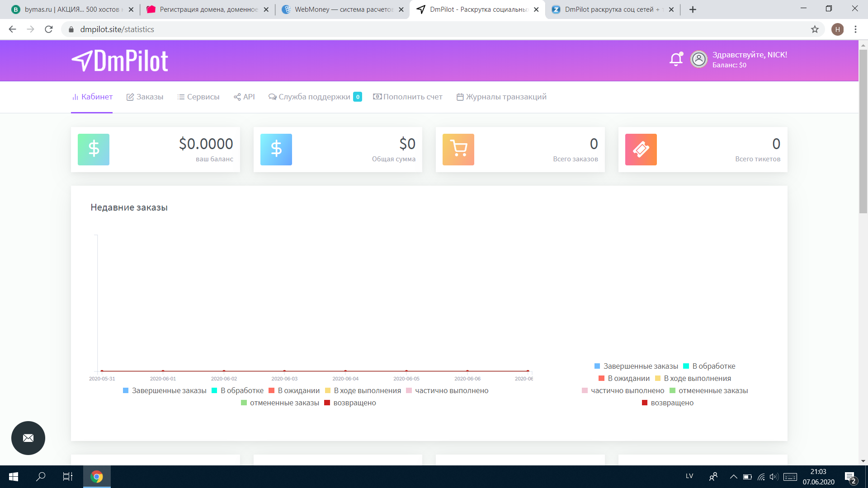This screenshot has width=868, height=488.
Task: Open the Windows action center notifications
Action: click(850, 478)
